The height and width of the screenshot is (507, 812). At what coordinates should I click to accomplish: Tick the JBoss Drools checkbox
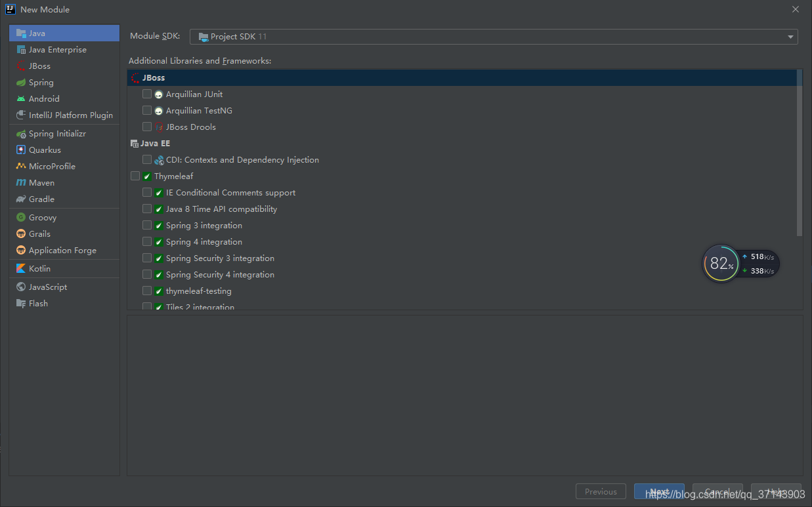point(147,127)
